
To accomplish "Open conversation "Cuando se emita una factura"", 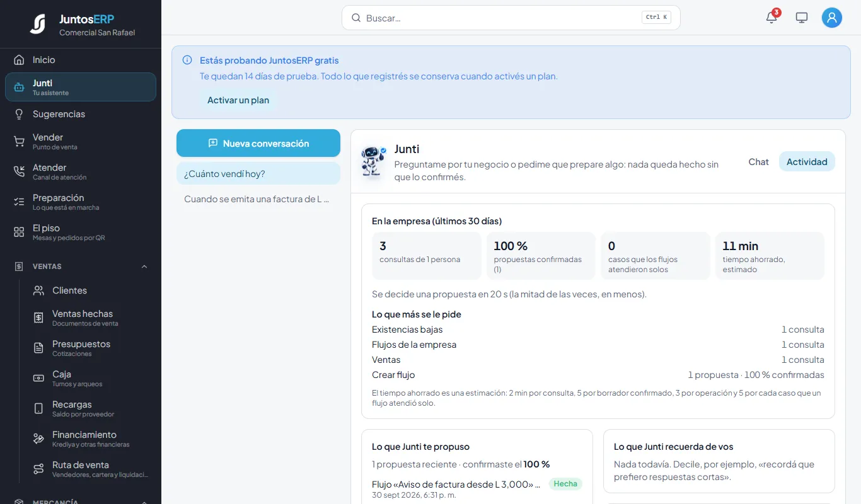I will click(258, 198).
